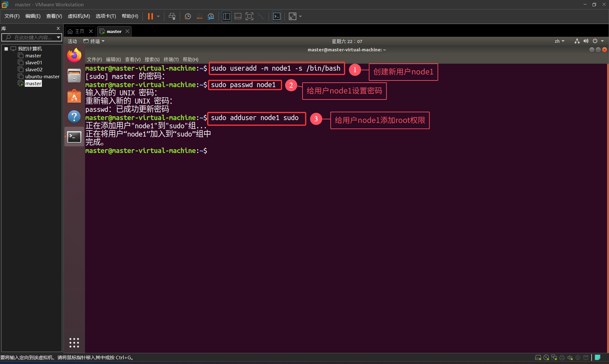The width and height of the screenshot is (609, 364).
Task: Open the Help icon in the dock
Action: pos(74,117)
